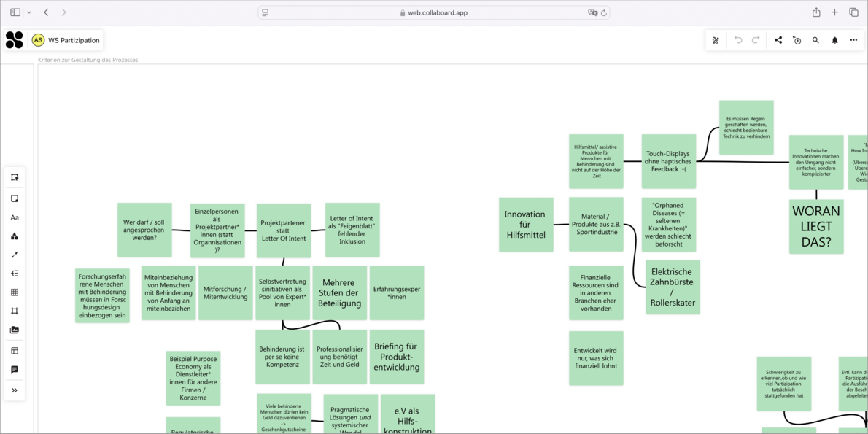Screen dimensions: 868x434
Task: Click the web.collaboard.app address bar
Action: click(x=434, y=12)
